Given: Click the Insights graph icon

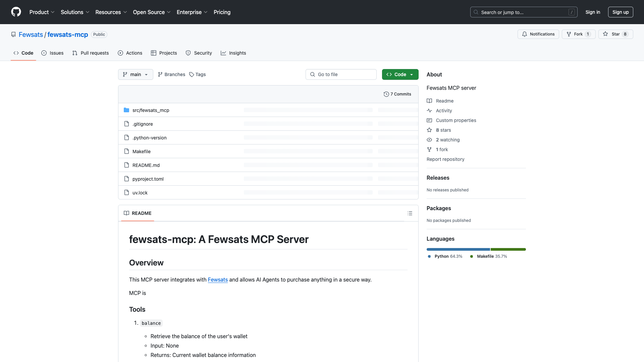Looking at the screenshot, I should click(x=223, y=53).
